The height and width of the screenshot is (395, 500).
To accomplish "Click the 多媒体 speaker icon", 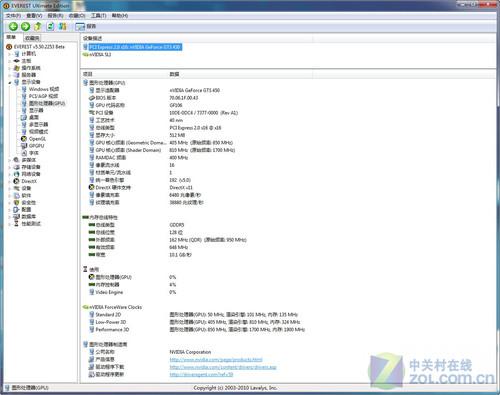I will pyautogui.click(x=16, y=160).
